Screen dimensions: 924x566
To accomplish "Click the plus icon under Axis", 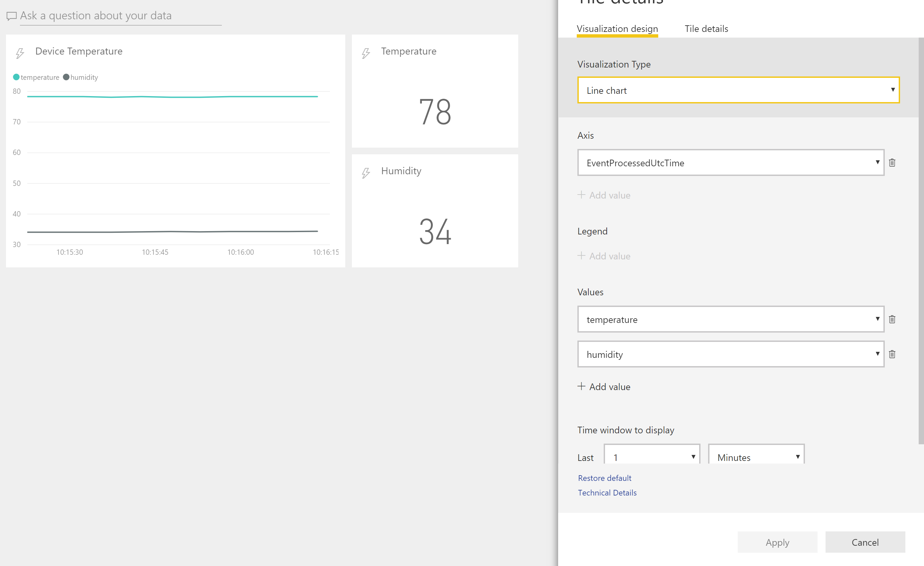I will (x=581, y=195).
